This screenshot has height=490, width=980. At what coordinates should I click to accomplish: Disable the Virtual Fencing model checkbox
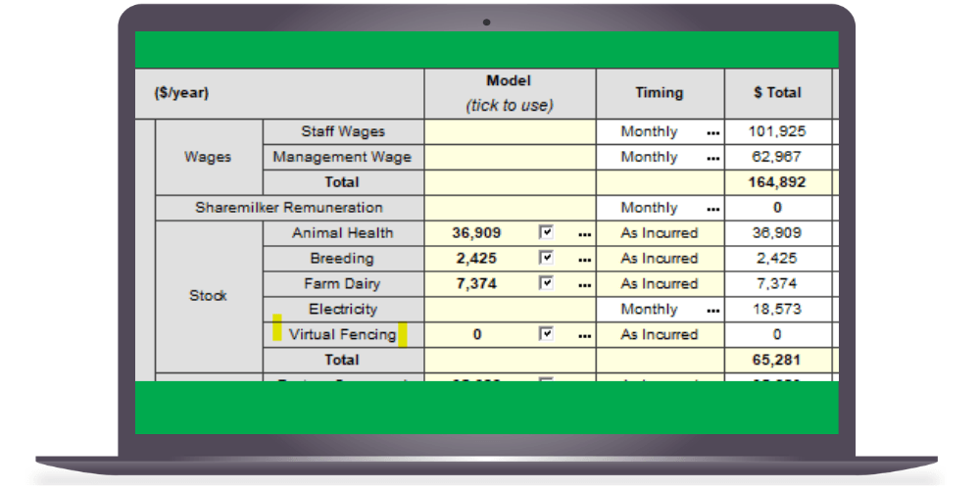click(x=547, y=334)
